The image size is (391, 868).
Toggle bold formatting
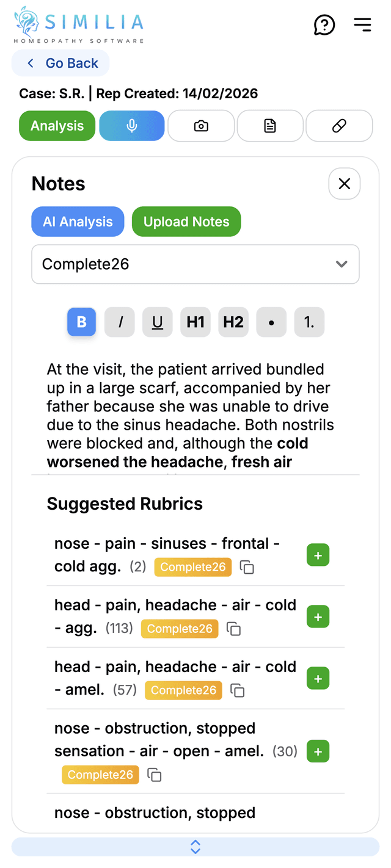click(x=82, y=322)
